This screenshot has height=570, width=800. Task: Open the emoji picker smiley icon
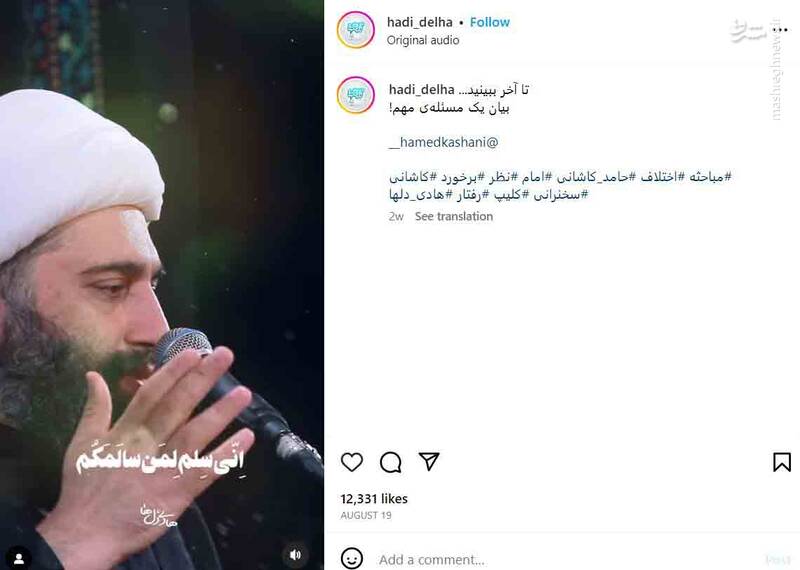click(352, 558)
